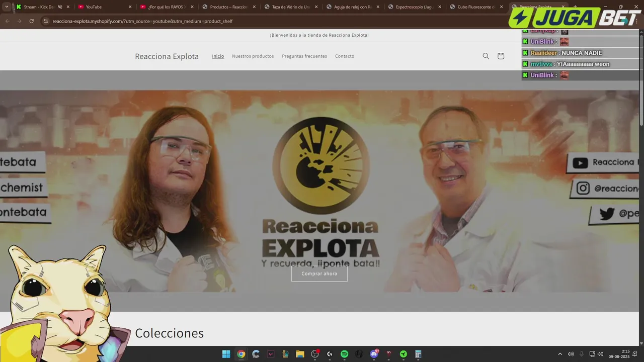Open the volume control in system tray
644x362 pixels.
click(600, 354)
